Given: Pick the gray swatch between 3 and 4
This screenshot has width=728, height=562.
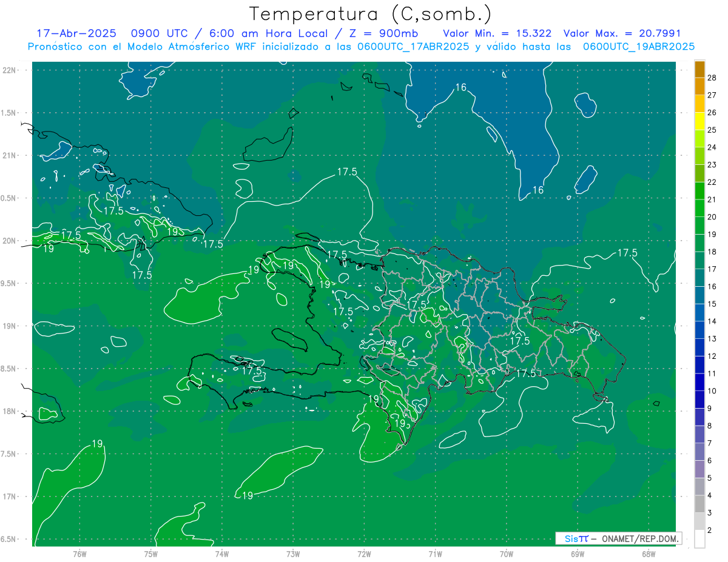Looking at the screenshot, I should 699,504.
